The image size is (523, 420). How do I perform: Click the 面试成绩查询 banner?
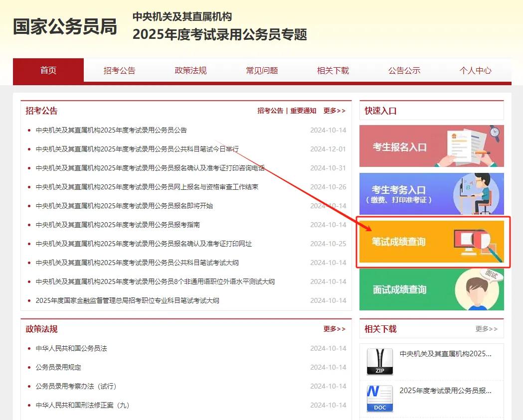(431, 289)
